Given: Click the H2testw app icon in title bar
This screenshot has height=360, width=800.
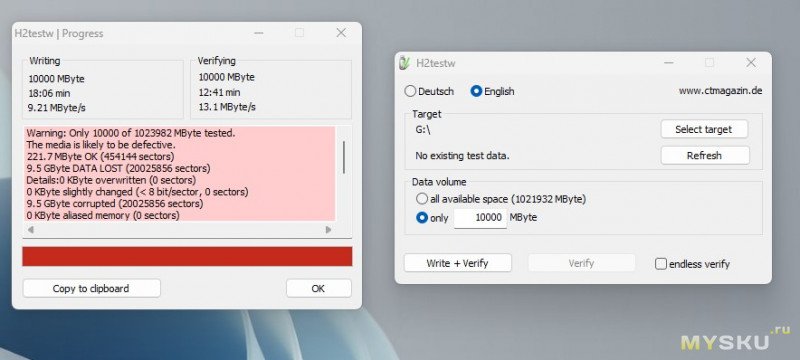Looking at the screenshot, I should [x=405, y=63].
